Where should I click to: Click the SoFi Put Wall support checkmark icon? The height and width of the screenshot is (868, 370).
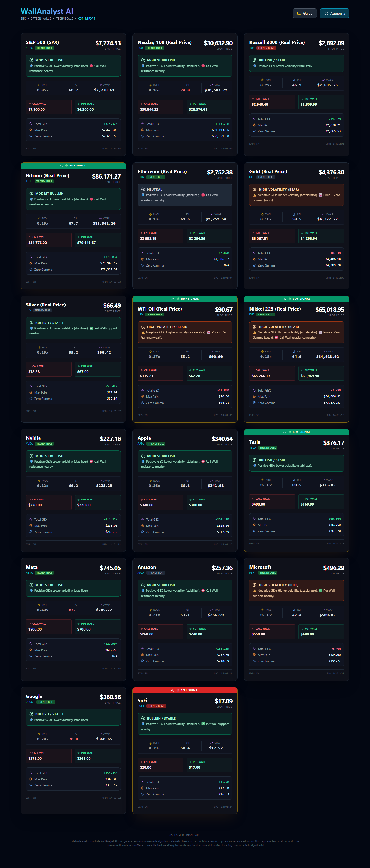pos(203,724)
